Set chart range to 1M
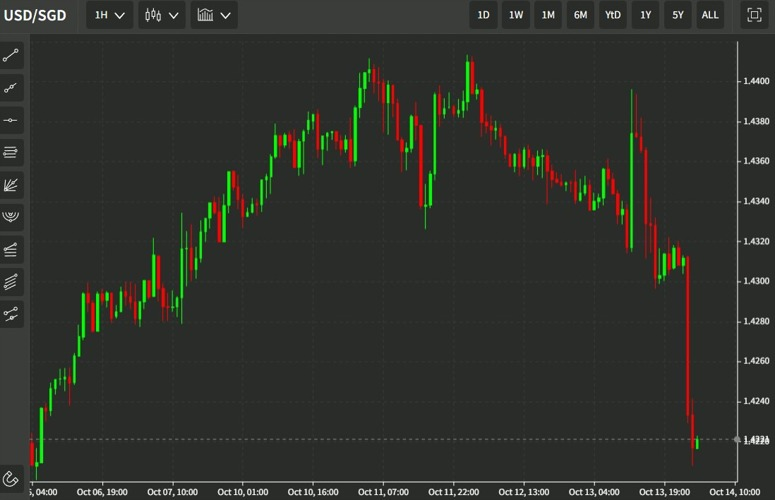775x500 pixels. point(548,15)
